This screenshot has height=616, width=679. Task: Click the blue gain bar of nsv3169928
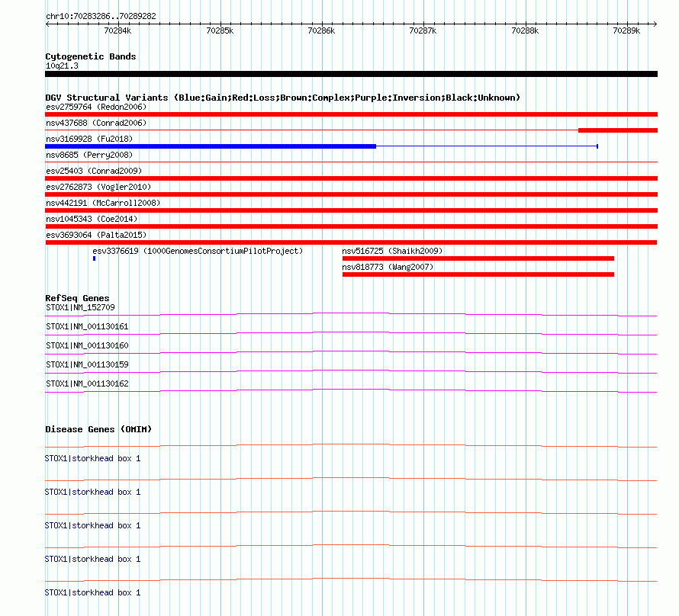tap(211, 146)
